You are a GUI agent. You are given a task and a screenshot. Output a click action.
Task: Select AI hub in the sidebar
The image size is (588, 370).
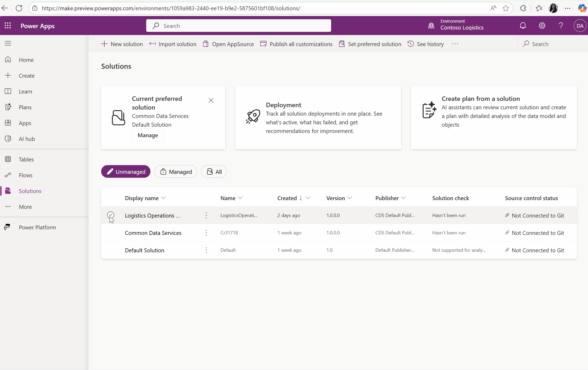point(26,139)
